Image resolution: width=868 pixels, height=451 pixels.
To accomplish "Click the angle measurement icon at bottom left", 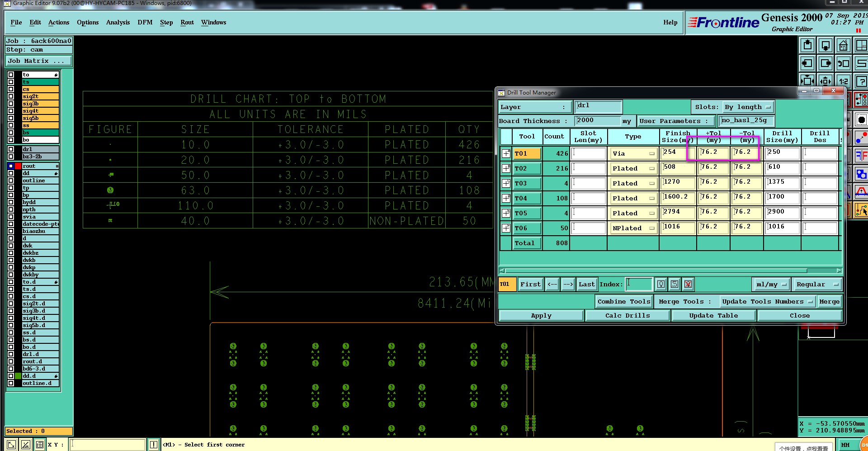I will [26, 445].
